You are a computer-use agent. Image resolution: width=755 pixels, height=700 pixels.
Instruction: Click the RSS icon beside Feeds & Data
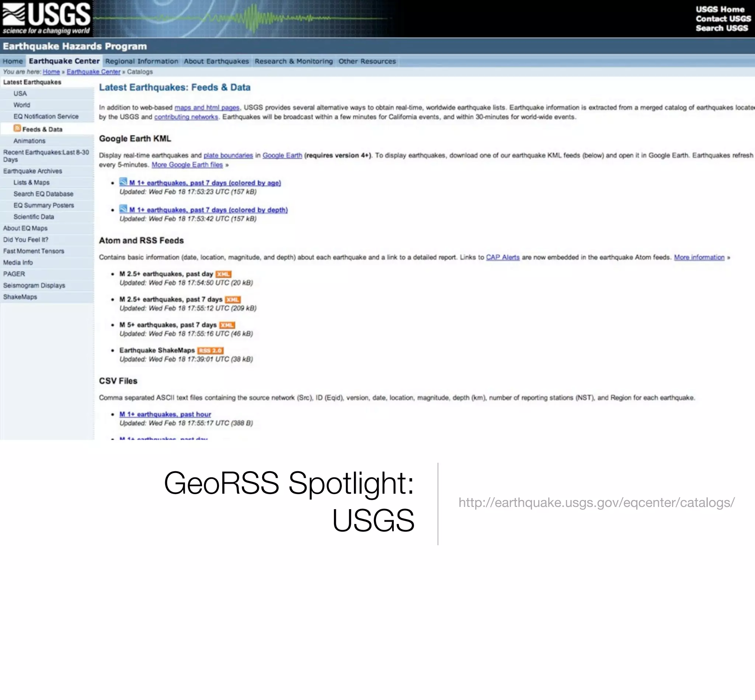coord(17,129)
